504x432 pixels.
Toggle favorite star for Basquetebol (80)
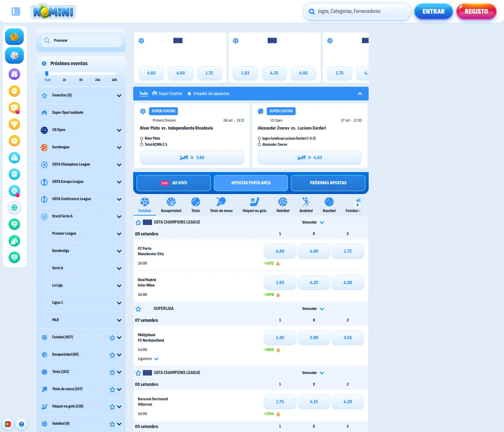[x=112, y=355]
